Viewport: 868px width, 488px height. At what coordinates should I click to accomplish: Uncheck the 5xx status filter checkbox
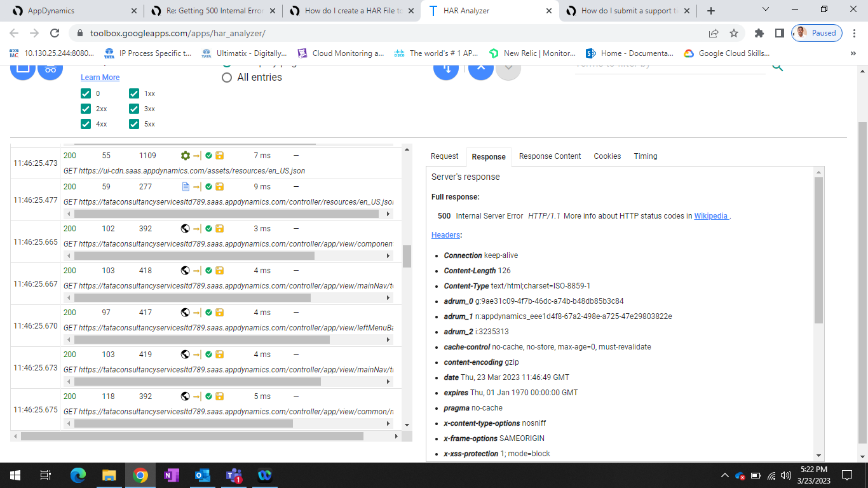[134, 124]
